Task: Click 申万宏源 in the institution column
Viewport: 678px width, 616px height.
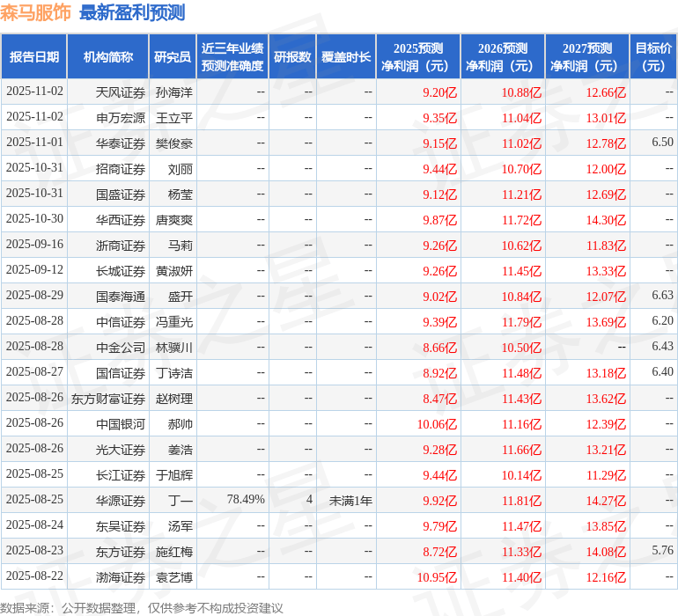Action: 121,117
